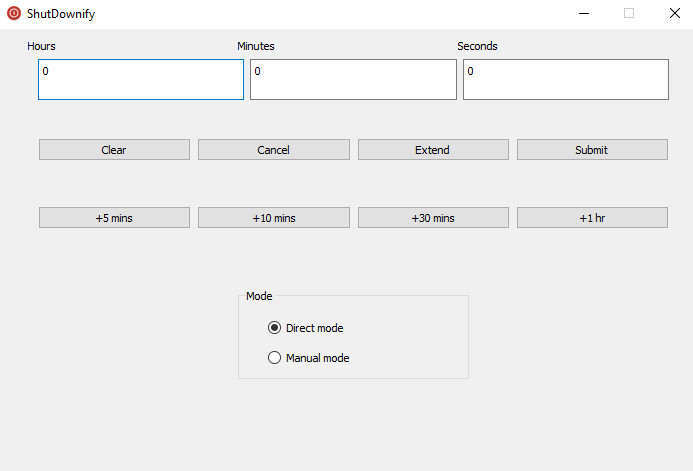Click the Mode group box label
This screenshot has height=471, width=693.
point(259,296)
